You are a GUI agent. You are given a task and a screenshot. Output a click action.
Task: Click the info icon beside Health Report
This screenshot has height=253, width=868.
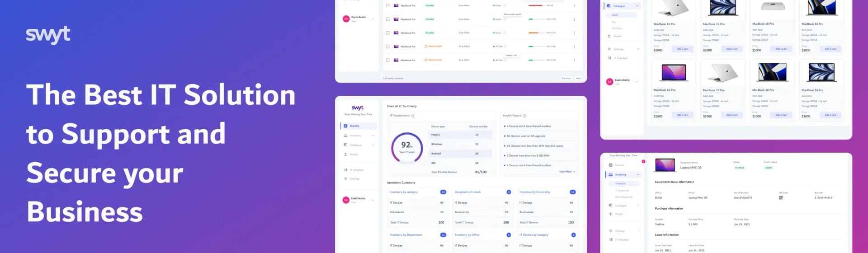click(x=524, y=116)
